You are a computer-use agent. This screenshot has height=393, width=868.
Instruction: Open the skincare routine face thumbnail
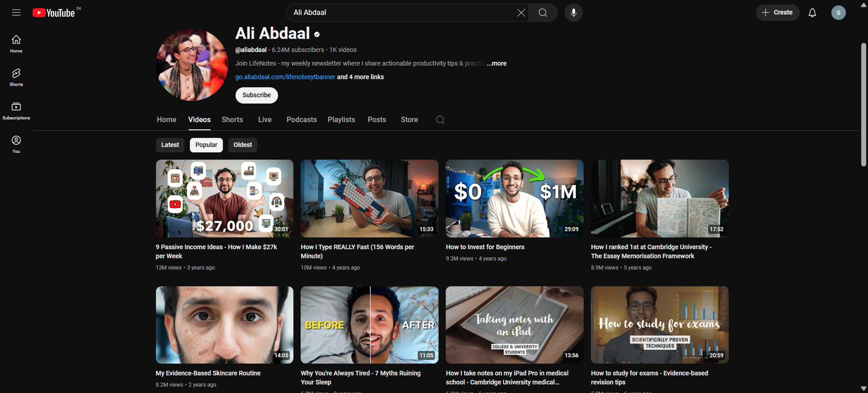click(x=225, y=325)
